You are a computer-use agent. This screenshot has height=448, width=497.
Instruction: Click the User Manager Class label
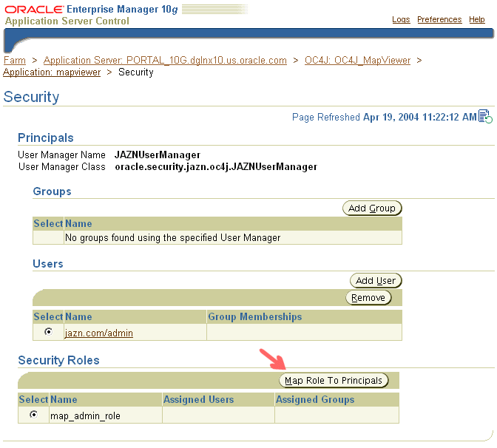(x=62, y=166)
